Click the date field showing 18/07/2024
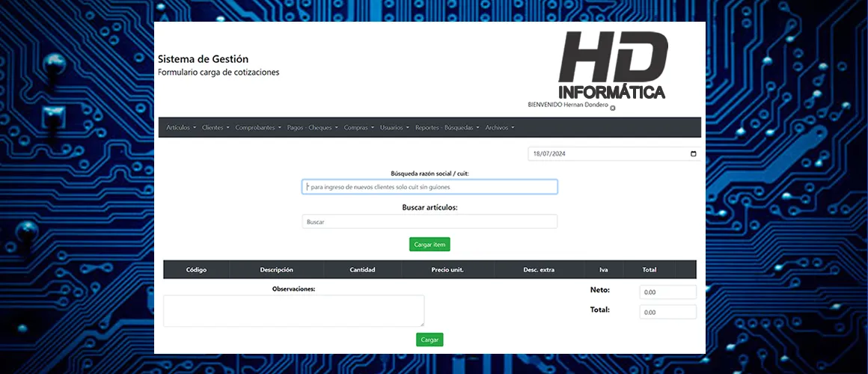The width and height of the screenshot is (868, 374). click(x=606, y=154)
